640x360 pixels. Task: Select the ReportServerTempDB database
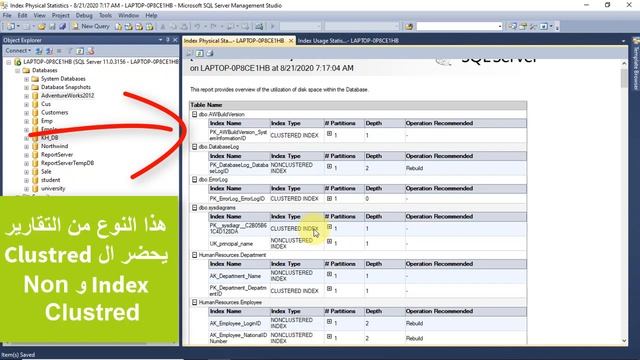(67, 163)
